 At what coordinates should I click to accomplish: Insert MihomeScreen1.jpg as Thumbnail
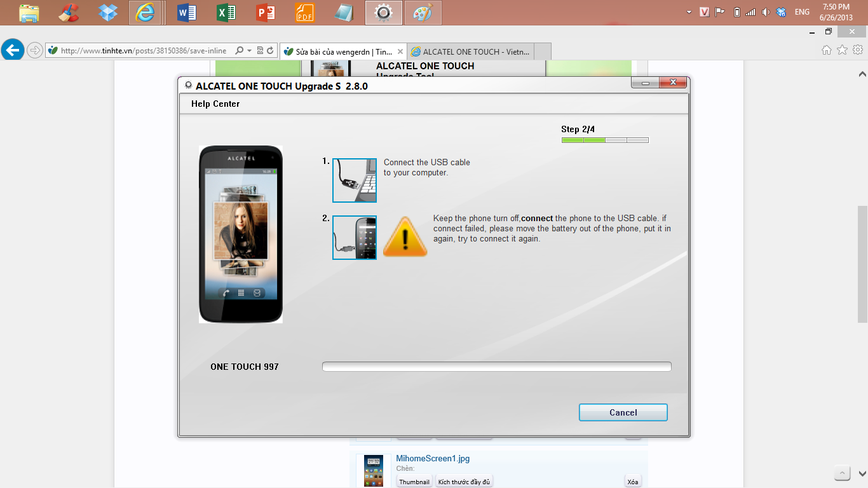(x=414, y=482)
